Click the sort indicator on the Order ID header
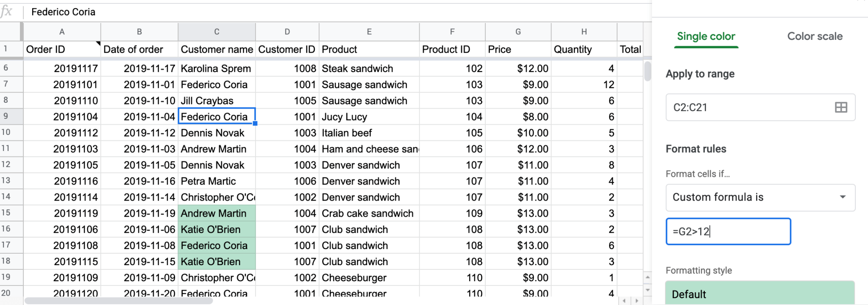 click(x=97, y=43)
